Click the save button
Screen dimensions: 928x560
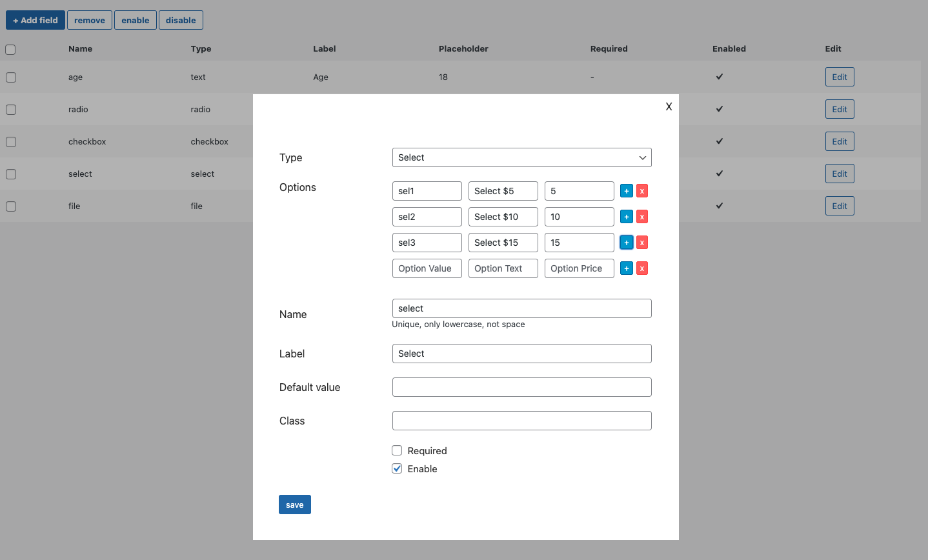[x=294, y=505]
